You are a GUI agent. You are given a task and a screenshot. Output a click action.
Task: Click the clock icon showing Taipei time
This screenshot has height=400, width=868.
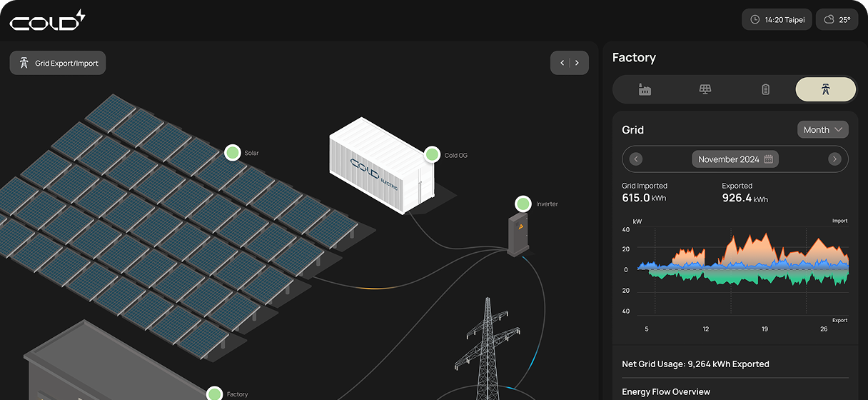tap(755, 20)
